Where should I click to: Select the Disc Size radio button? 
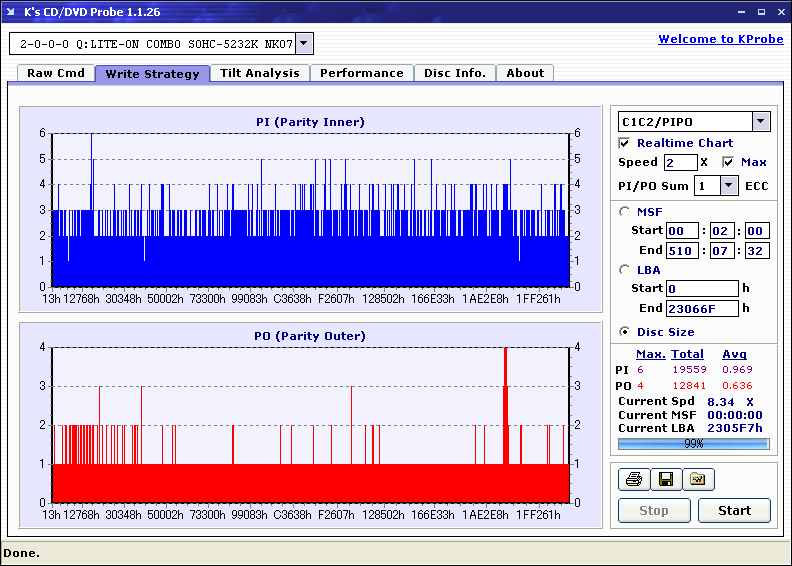(625, 332)
